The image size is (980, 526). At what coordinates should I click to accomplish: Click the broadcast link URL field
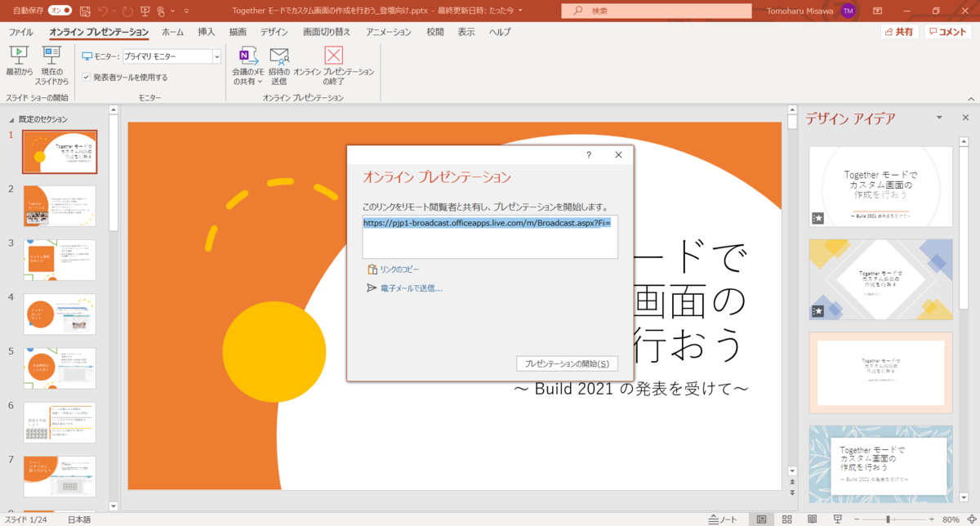[490, 237]
